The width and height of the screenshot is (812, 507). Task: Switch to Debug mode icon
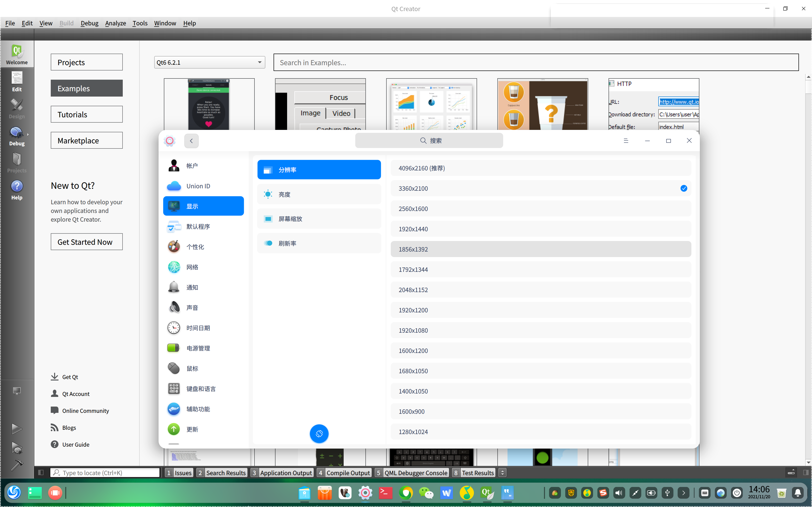point(17,136)
